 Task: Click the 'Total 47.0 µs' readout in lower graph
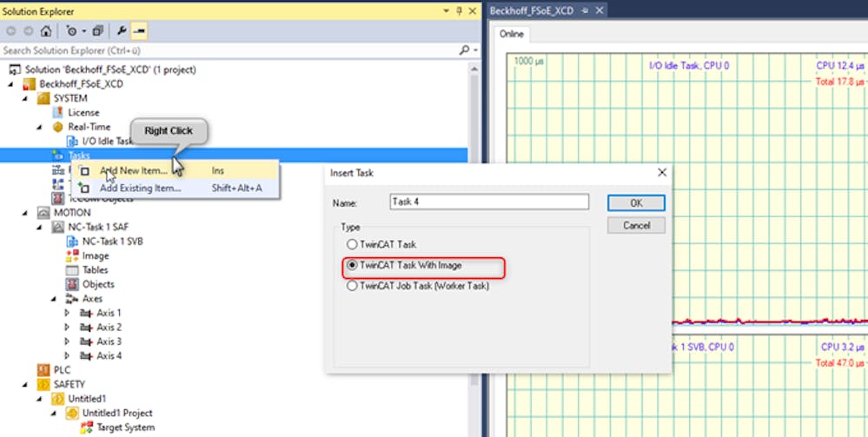(x=840, y=363)
